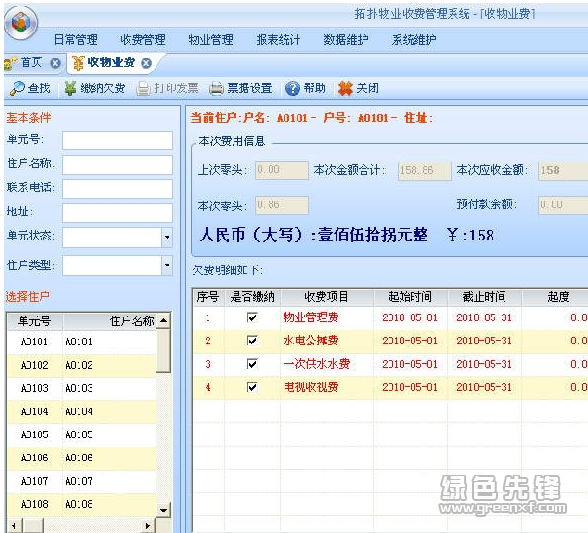
Task: Switch to the 首页 tab
Action: [x=32, y=62]
